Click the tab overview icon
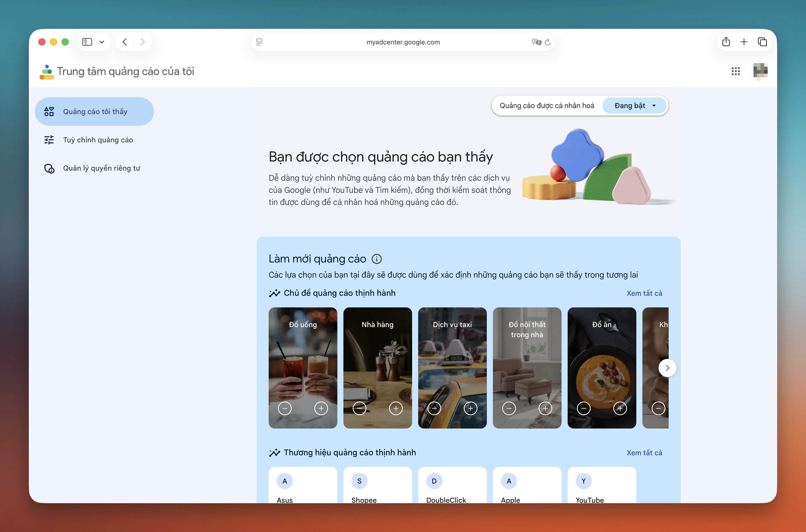806x532 pixels. tap(762, 42)
